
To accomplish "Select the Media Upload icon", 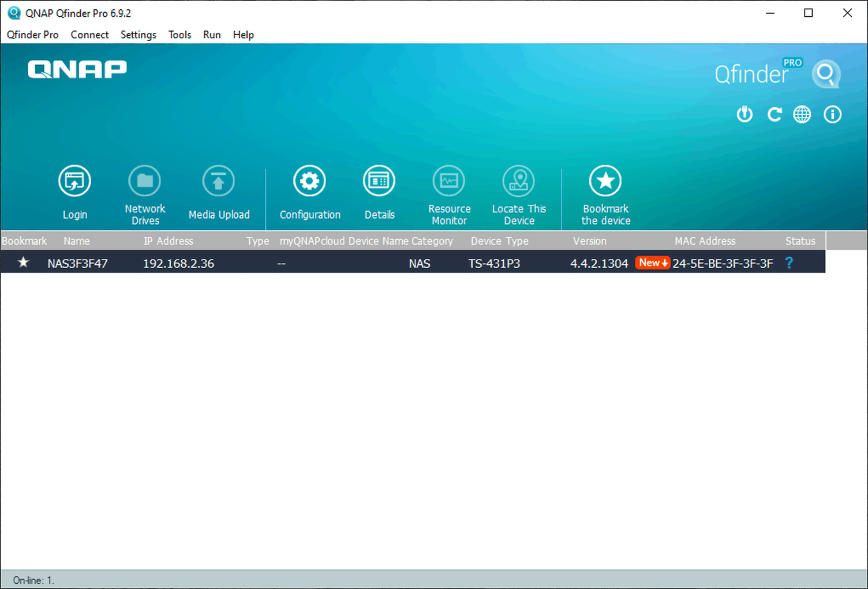I will [219, 181].
